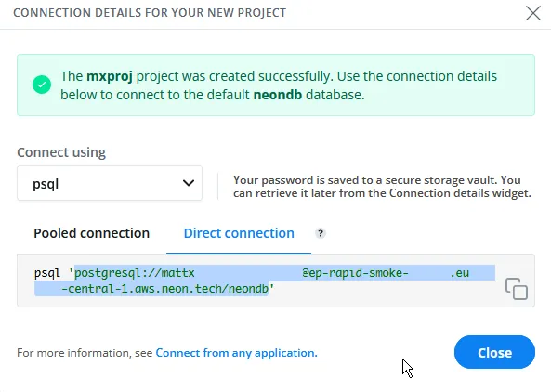Click the blue Close button

pos(494,352)
